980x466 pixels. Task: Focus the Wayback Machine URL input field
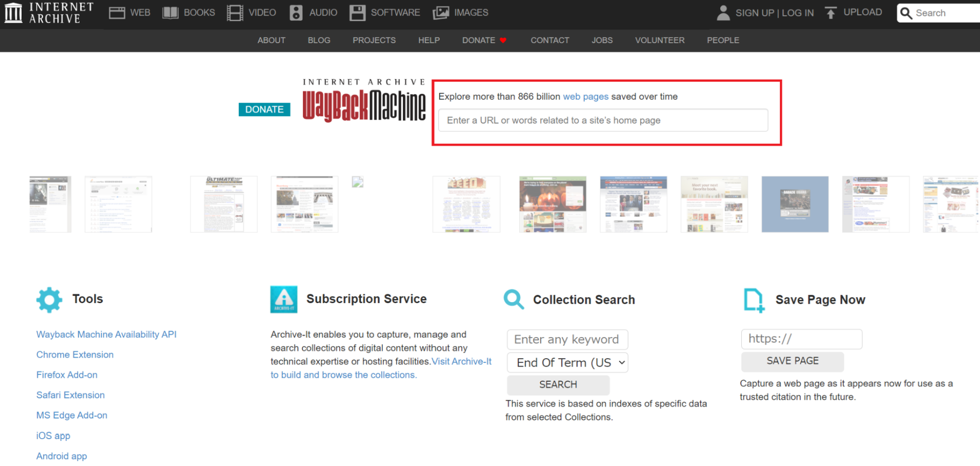point(603,120)
